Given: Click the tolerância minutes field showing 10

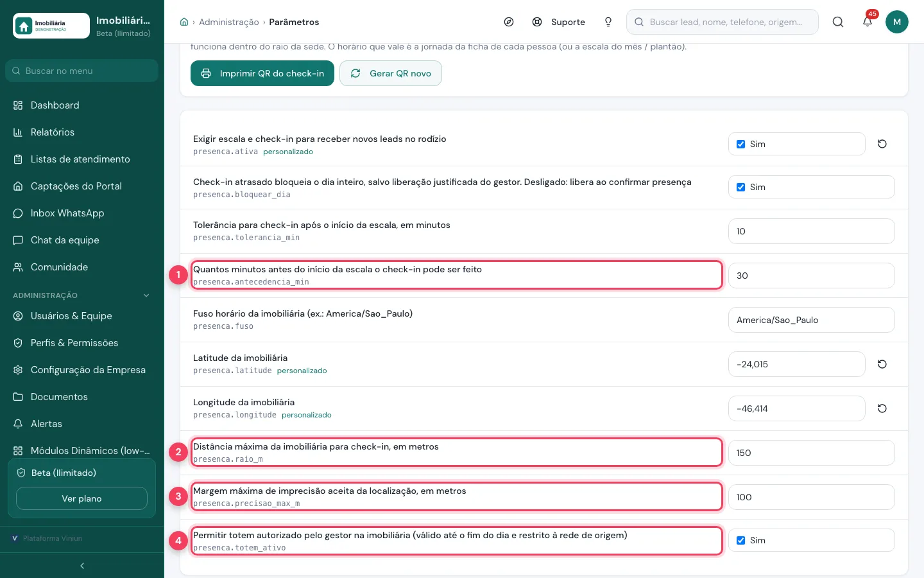Looking at the screenshot, I should (812, 231).
